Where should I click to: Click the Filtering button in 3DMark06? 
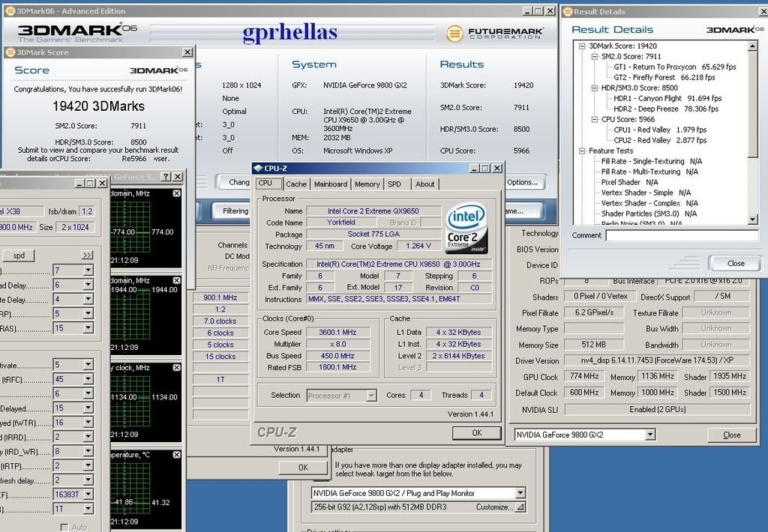click(232, 211)
